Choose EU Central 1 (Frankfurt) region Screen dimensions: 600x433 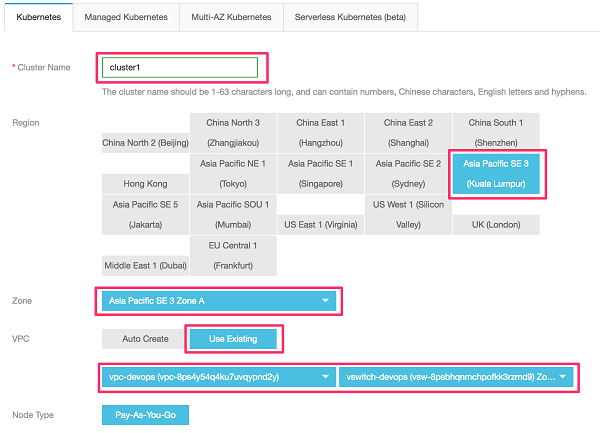click(233, 256)
